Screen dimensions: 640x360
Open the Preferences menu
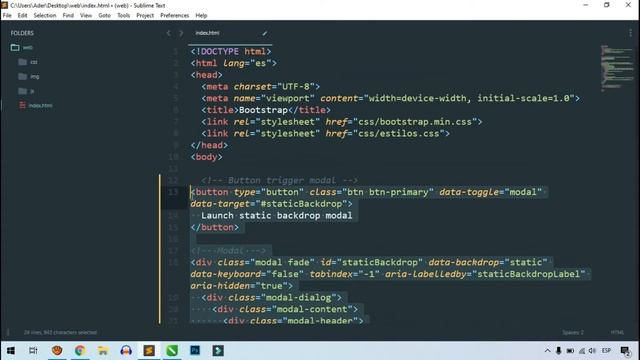pyautogui.click(x=174, y=16)
